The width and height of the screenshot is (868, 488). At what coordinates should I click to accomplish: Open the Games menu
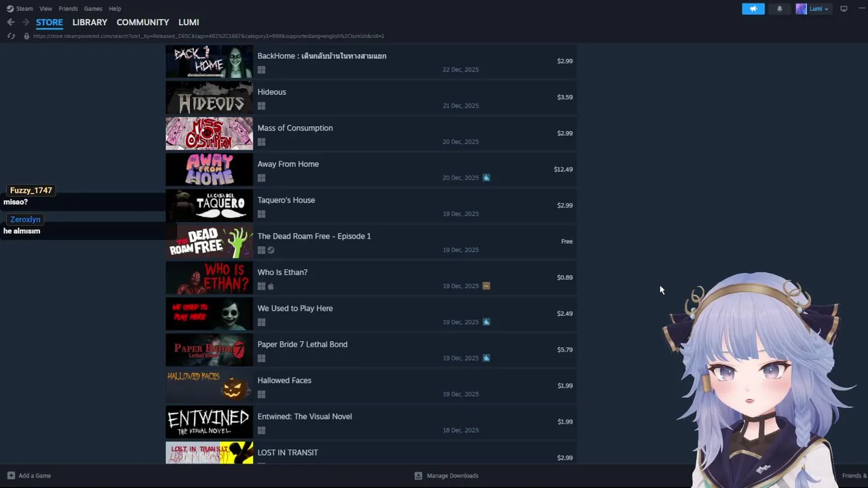coord(93,9)
